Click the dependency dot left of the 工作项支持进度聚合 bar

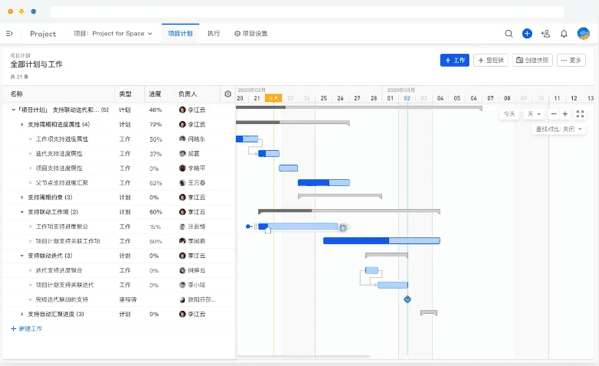pyautogui.click(x=248, y=227)
